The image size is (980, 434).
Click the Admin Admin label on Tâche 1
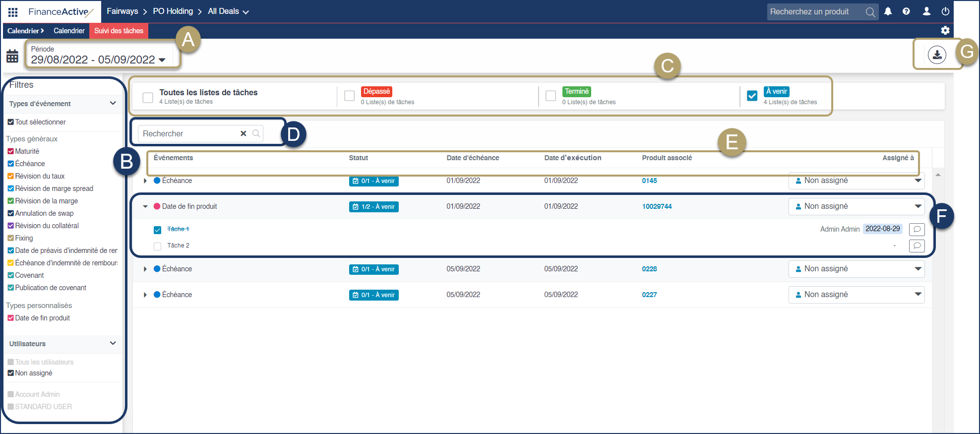(x=840, y=229)
